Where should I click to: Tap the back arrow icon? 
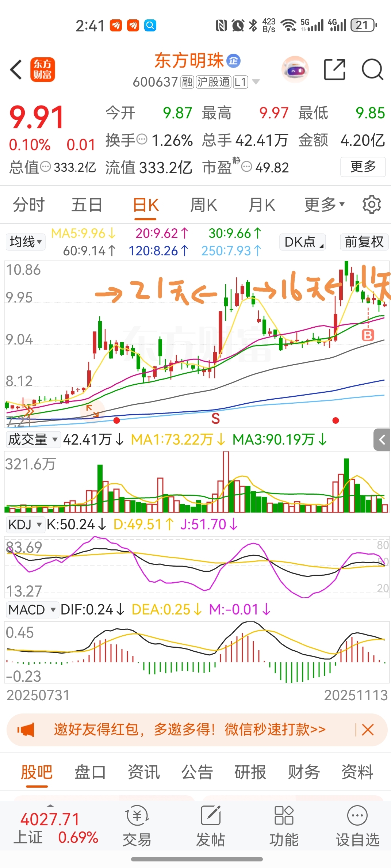16,69
